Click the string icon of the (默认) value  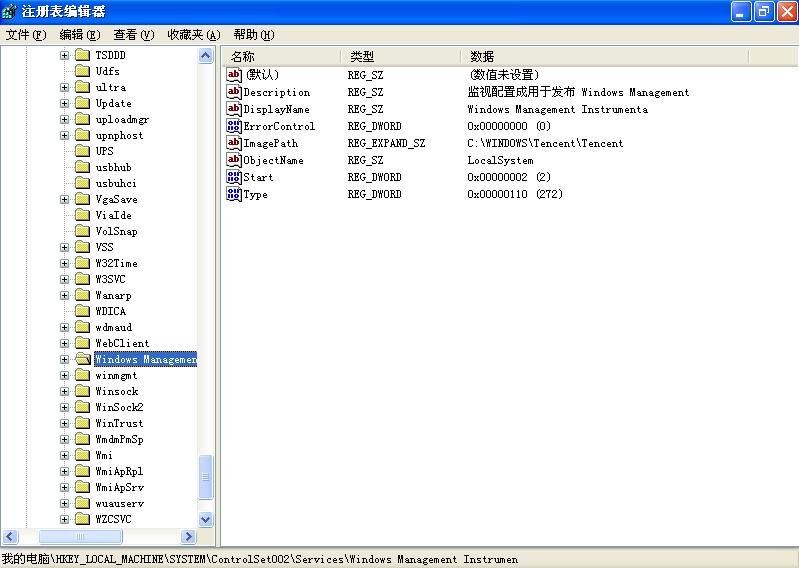[234, 75]
